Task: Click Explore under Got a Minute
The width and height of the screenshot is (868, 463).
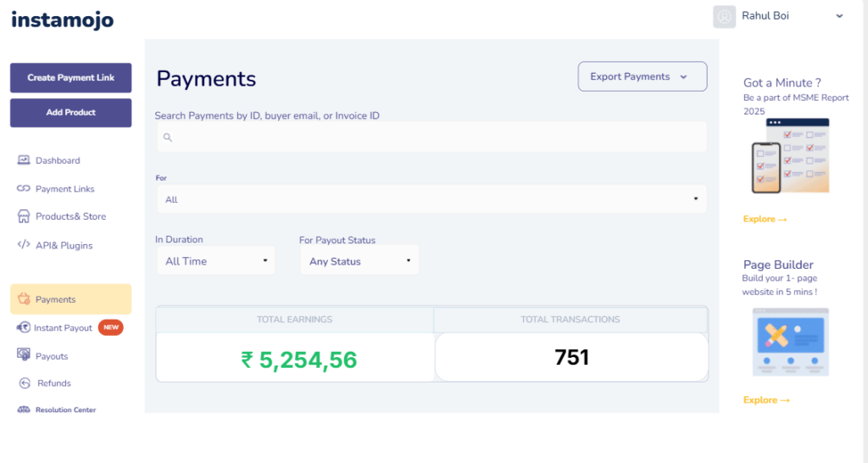Action: coord(765,220)
